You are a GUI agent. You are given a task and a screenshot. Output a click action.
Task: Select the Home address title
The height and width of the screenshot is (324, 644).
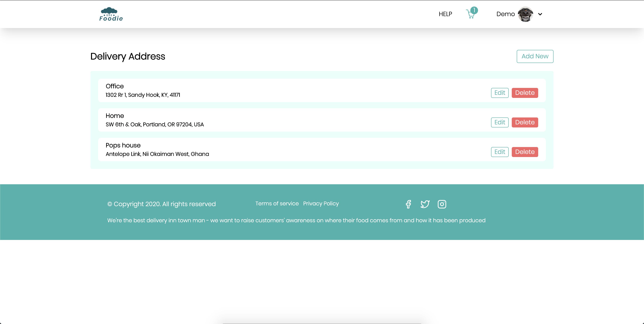pos(115,116)
